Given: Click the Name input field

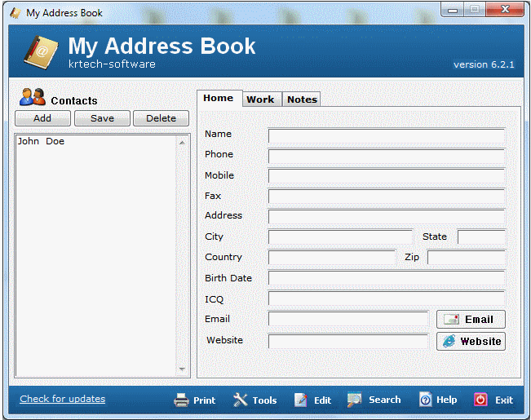Looking at the screenshot, I should [387, 136].
